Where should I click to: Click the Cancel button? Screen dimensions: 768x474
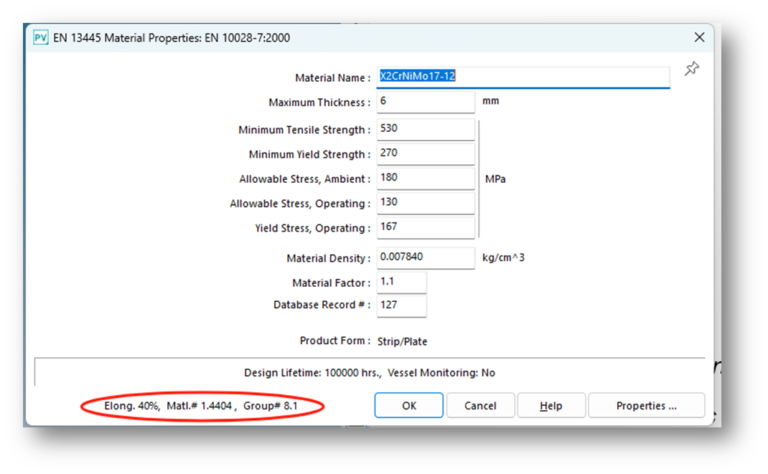480,406
